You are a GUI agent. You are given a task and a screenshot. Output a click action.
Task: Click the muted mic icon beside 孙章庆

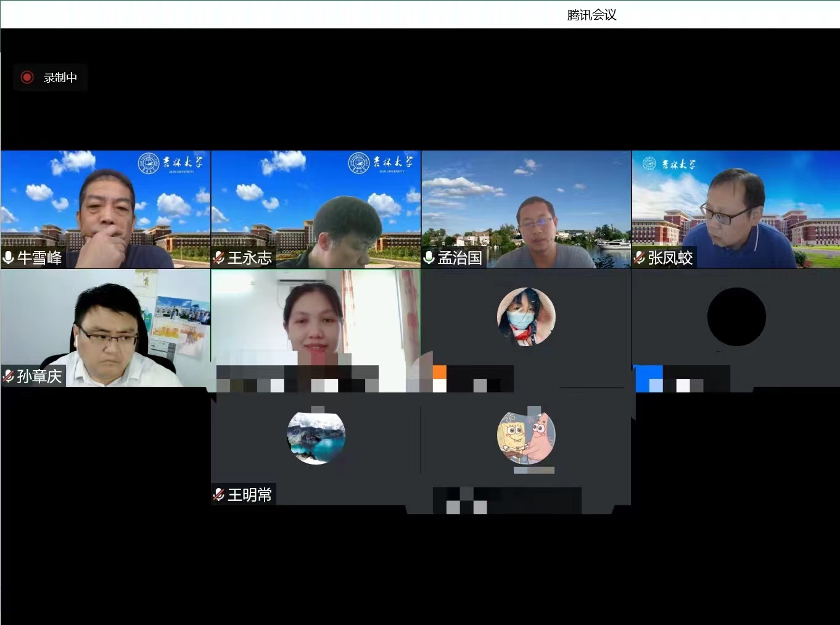point(9,376)
